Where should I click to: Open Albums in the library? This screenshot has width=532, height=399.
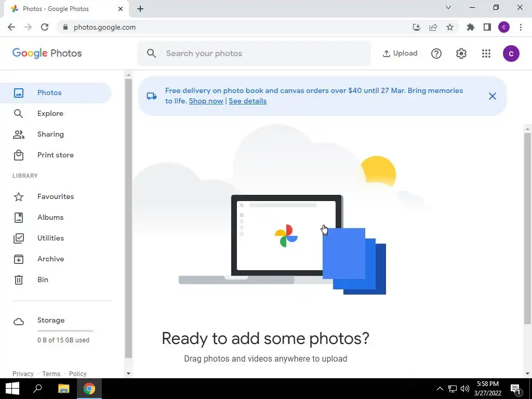56,217
